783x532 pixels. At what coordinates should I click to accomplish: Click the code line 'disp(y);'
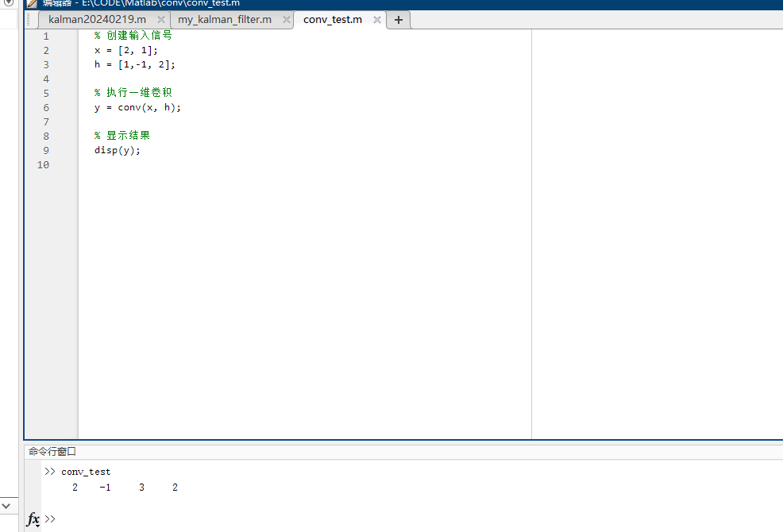(118, 150)
